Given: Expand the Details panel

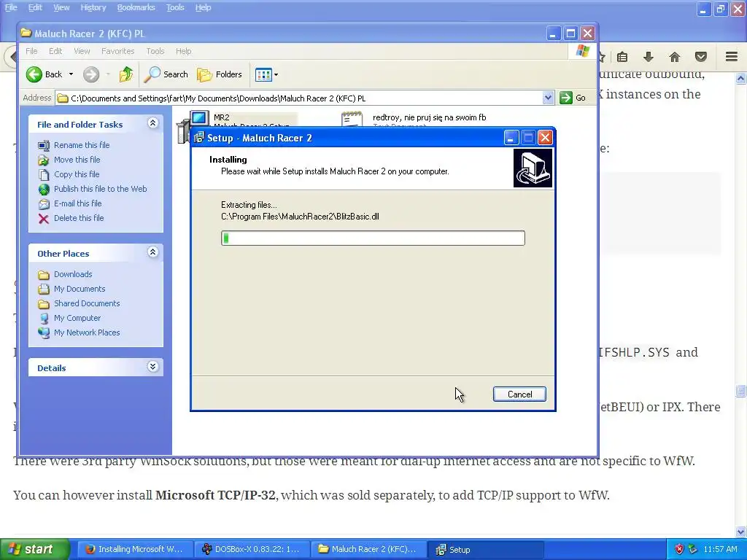Looking at the screenshot, I should tap(152, 367).
